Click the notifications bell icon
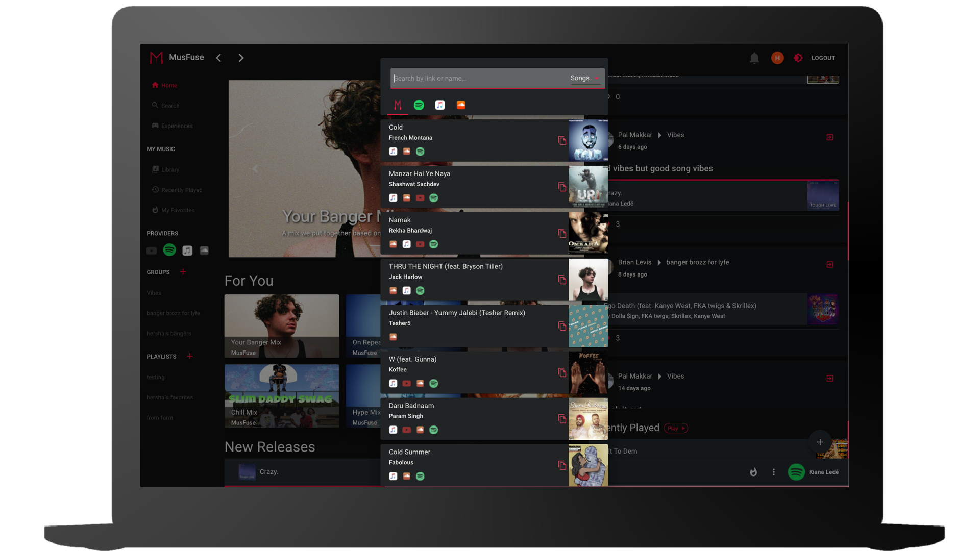The height and width of the screenshot is (551, 980). pyautogui.click(x=754, y=58)
